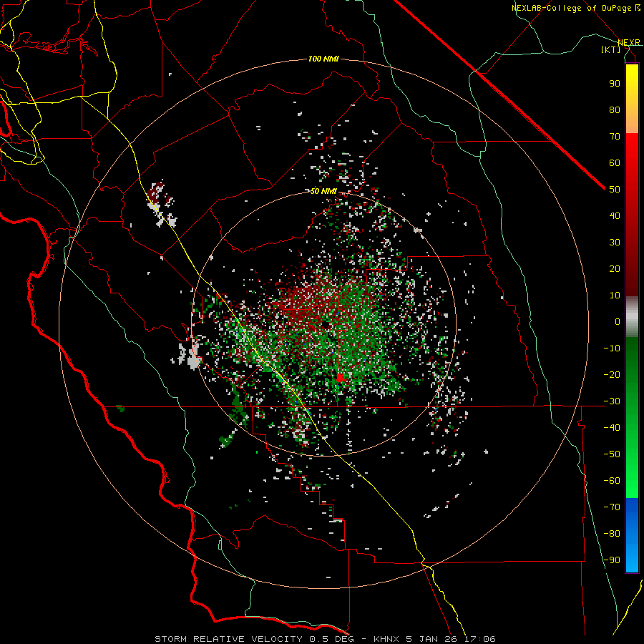Click the 'NEXR' label above the color scale

pyautogui.click(x=629, y=42)
